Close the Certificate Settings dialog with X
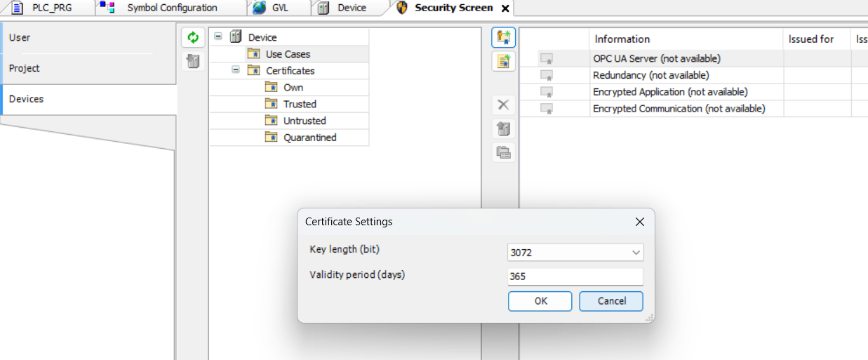 coord(639,222)
